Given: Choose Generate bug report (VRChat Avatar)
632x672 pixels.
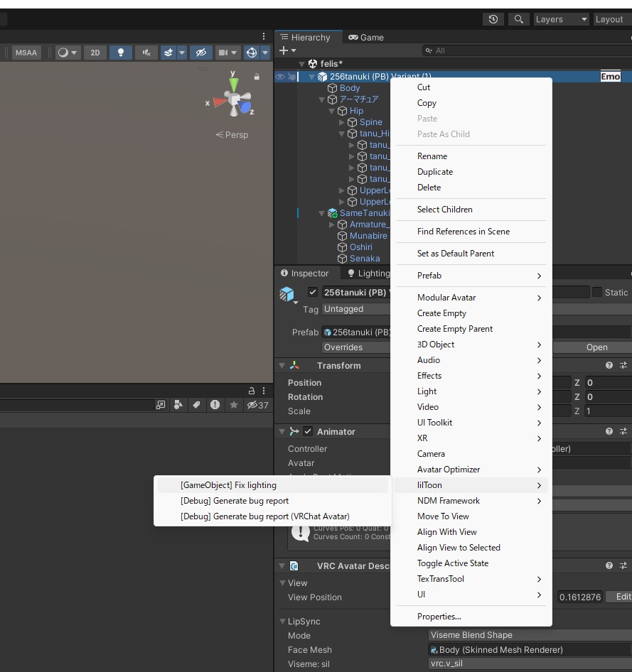Looking at the screenshot, I should coord(273,516).
